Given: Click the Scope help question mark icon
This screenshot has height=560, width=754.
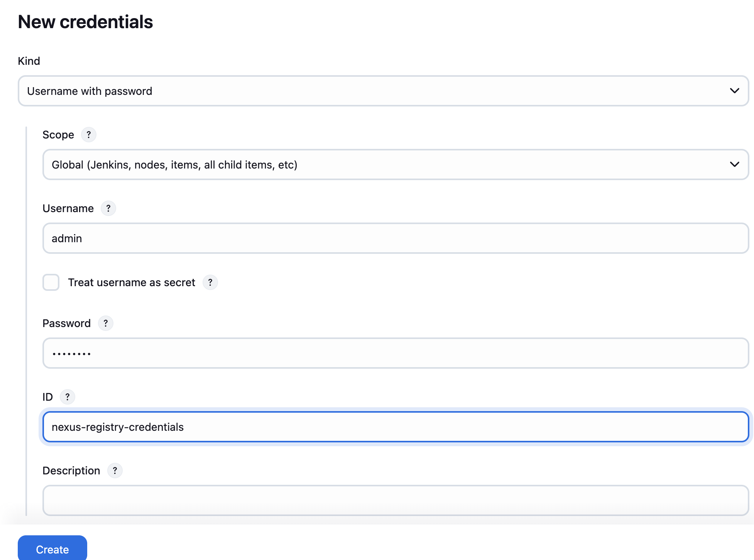Looking at the screenshot, I should [x=89, y=135].
